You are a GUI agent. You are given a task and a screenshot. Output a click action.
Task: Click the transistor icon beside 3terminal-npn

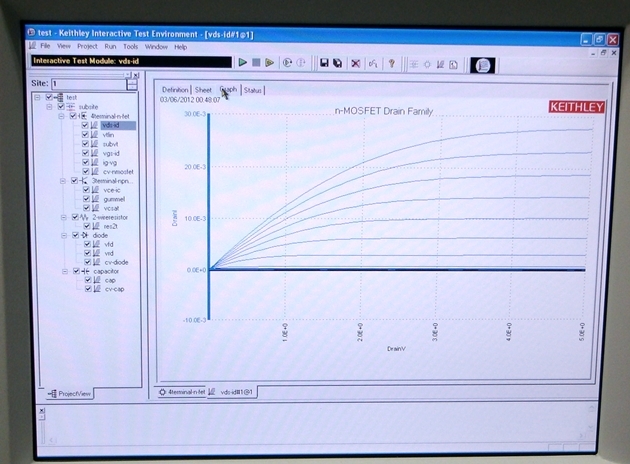[x=85, y=181]
